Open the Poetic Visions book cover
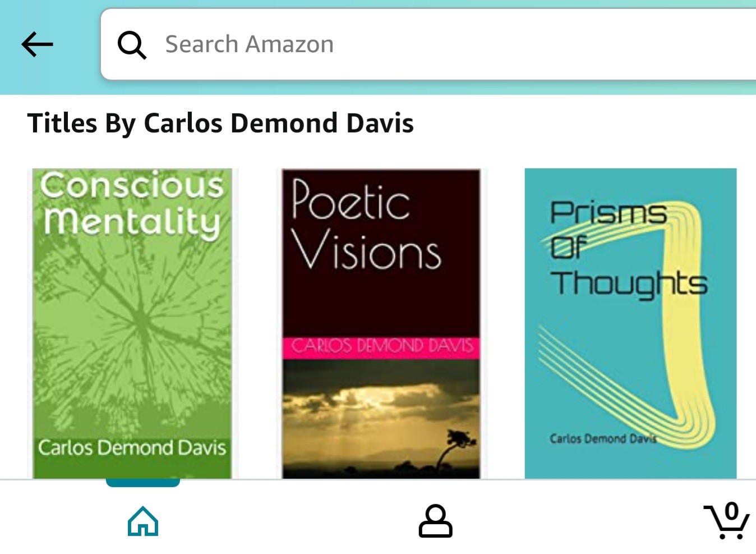 (381, 323)
